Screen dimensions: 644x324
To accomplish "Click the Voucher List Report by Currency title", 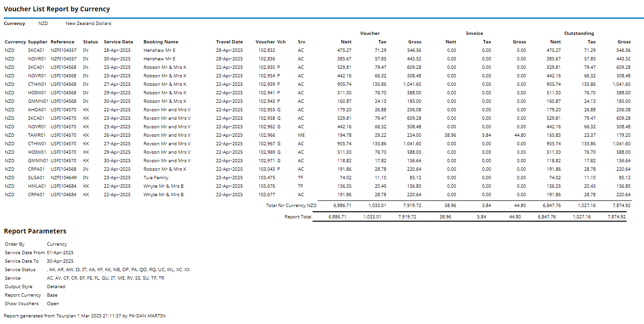I will click(57, 9).
